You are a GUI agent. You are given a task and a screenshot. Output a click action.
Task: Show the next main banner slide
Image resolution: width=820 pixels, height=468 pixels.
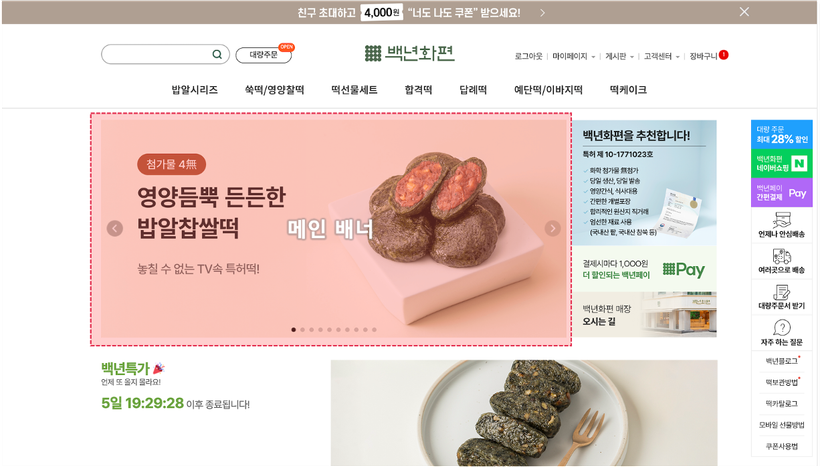[552, 228]
